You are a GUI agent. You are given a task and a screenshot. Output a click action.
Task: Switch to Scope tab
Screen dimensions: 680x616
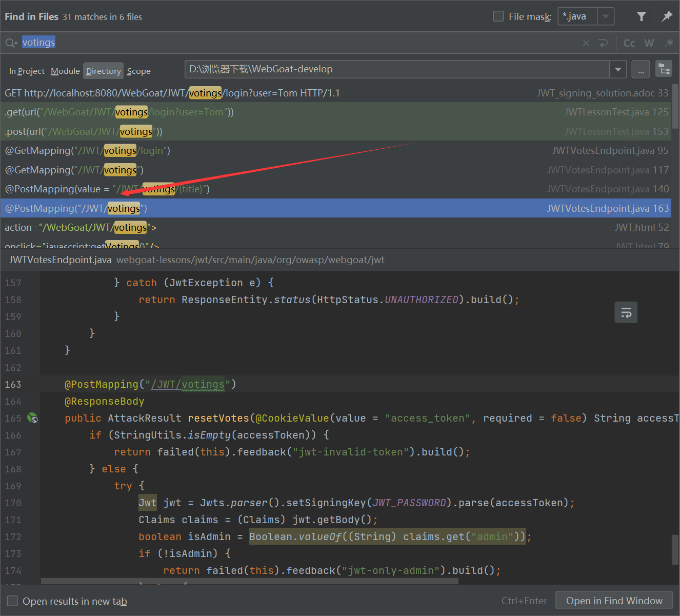point(138,71)
